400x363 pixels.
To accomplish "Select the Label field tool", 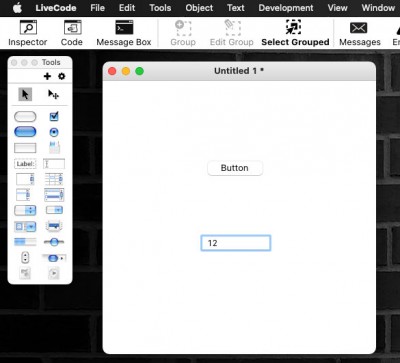I will point(25,164).
